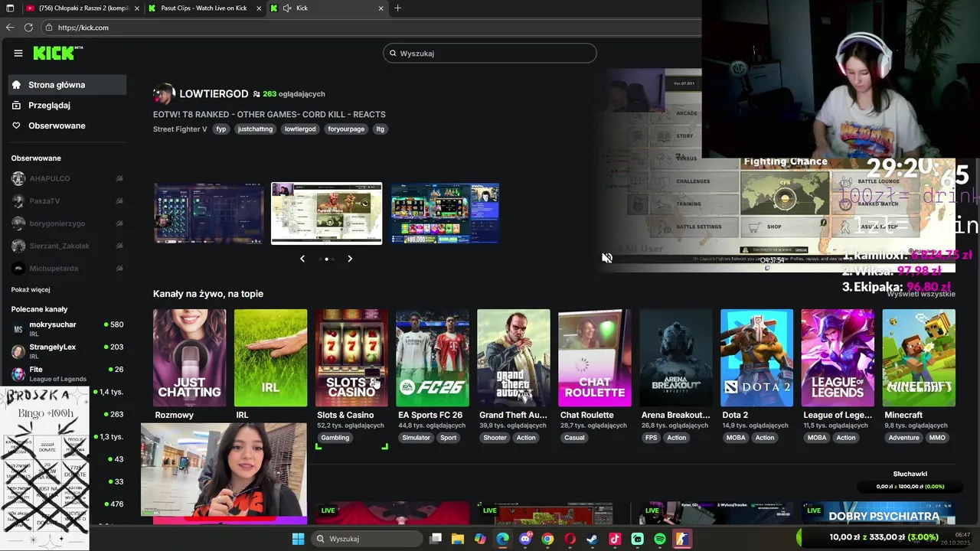Open File Explorer from the taskbar
Viewport: 980px width, 551px height.
click(x=458, y=539)
